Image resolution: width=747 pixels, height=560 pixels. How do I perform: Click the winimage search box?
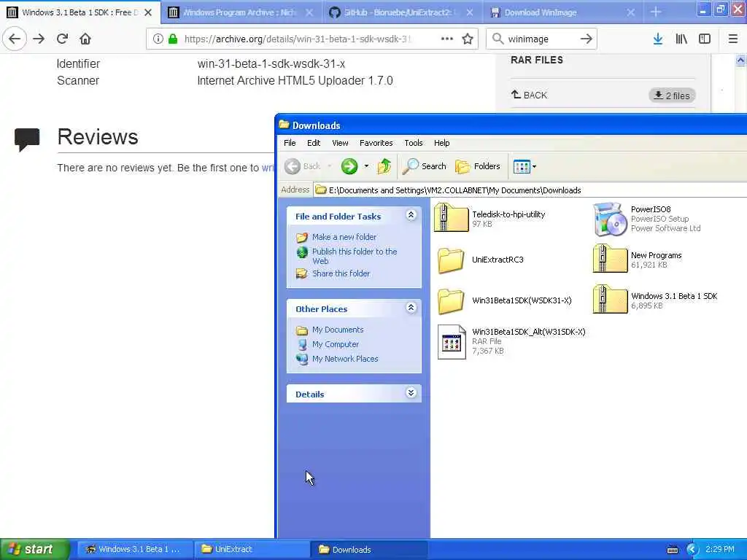click(541, 39)
